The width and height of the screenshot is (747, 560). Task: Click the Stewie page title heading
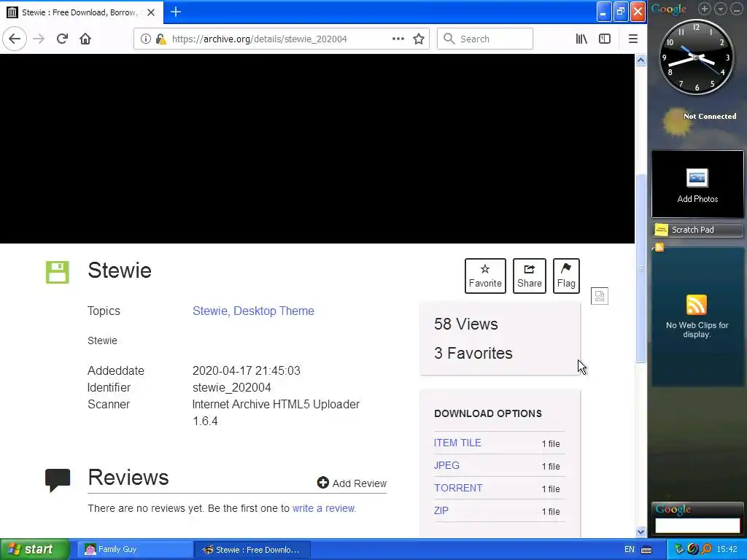(120, 270)
